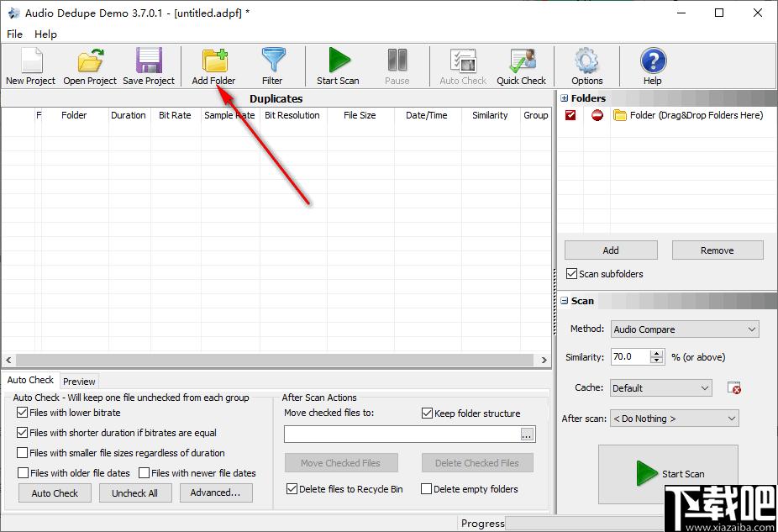Click the bottom Auto Check button
The image size is (778, 532).
pos(55,492)
